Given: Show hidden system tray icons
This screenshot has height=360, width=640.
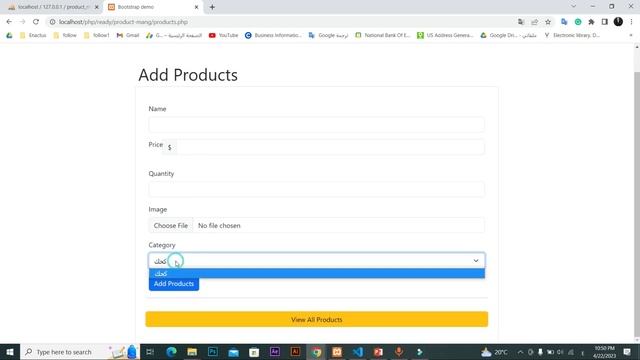Looking at the screenshot, I should [x=520, y=352].
